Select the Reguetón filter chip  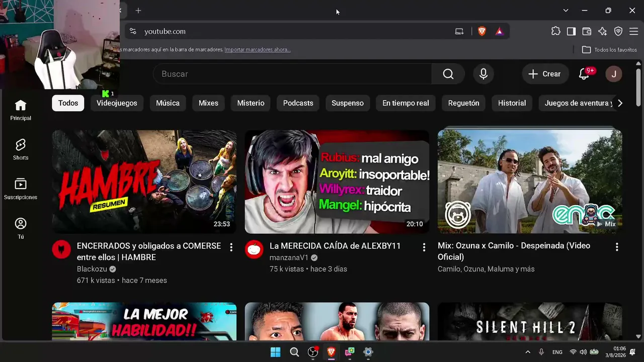[463, 103]
